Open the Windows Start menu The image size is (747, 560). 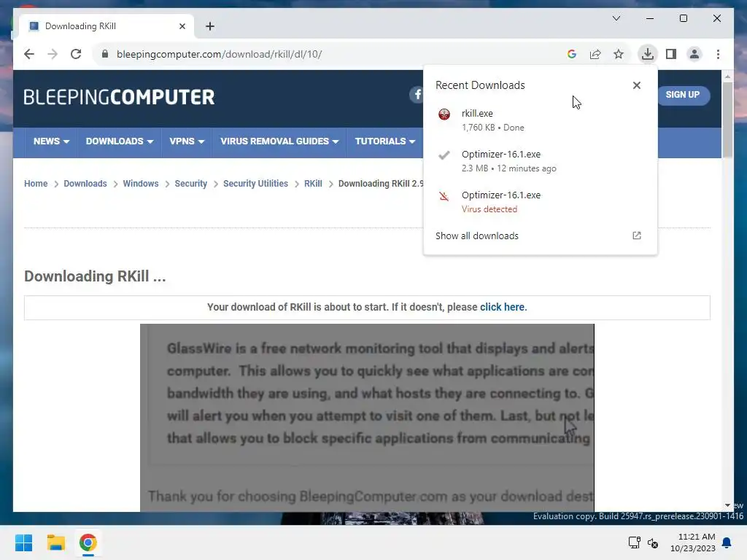(23, 542)
